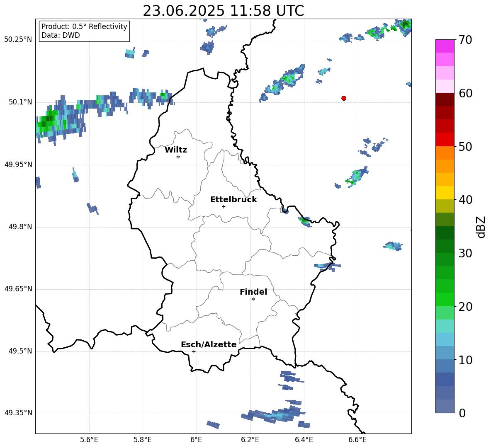Click the 20 value on the colorbar
The width and height of the screenshot is (491, 448).
[465, 306]
